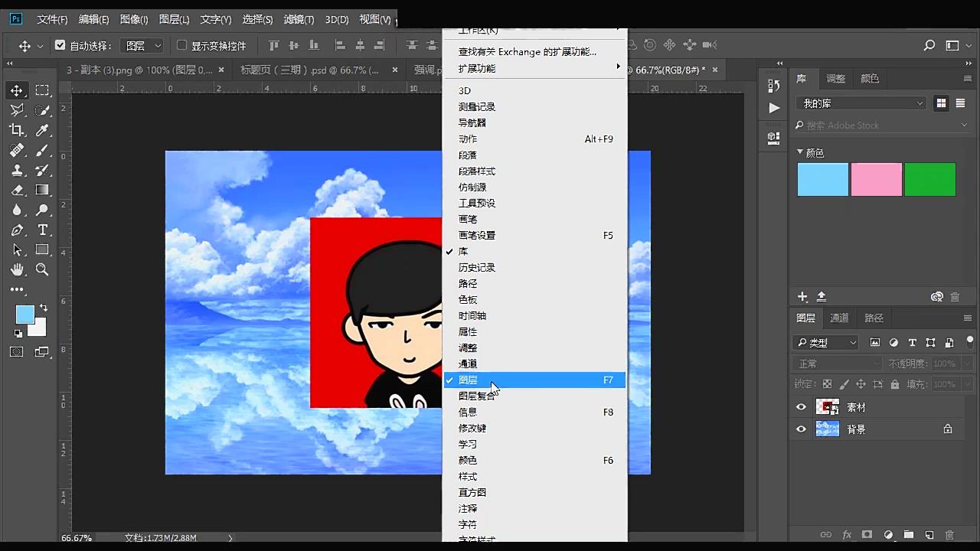Open the 类型 layer filter dropdown
The width and height of the screenshot is (980, 551).
point(825,342)
